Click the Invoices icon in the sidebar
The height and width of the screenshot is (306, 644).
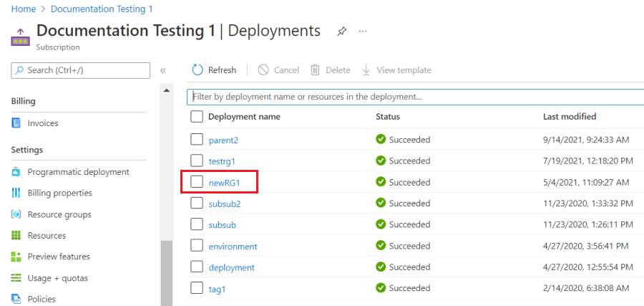click(x=16, y=123)
